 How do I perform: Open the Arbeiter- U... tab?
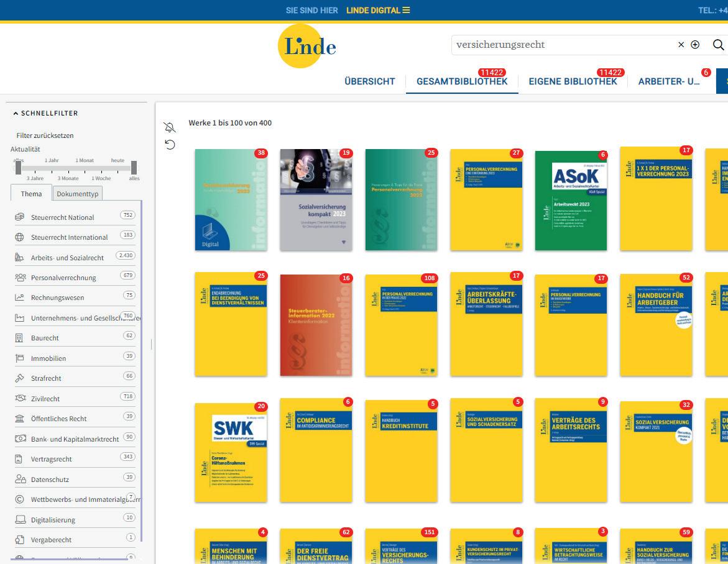pyautogui.click(x=669, y=81)
